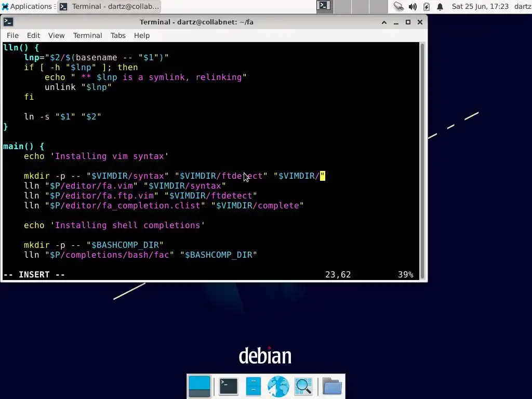Click the network connection tray icon
Image resolution: width=532 pixels, height=399 pixels.
click(398, 6)
